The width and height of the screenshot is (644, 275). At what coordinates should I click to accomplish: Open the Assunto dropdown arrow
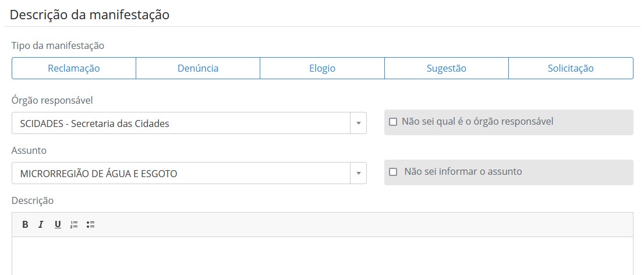coord(358,173)
